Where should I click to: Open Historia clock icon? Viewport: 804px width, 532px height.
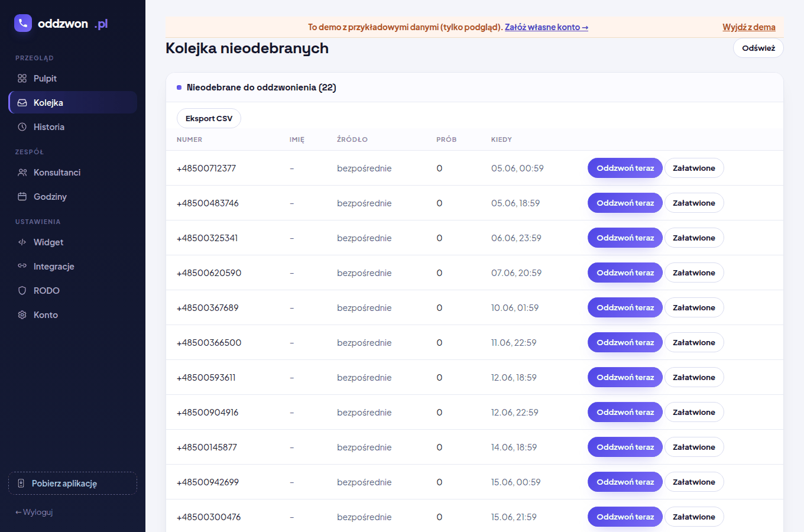point(22,127)
